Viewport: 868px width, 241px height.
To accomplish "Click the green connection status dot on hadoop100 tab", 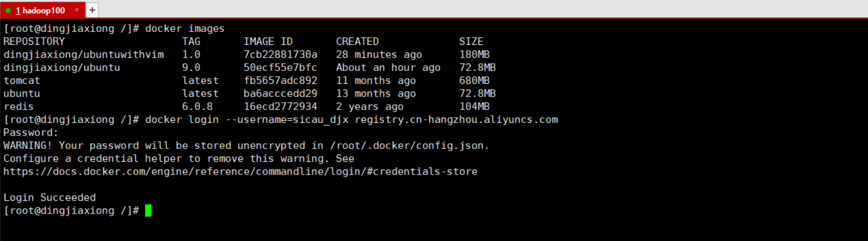I will point(8,11).
